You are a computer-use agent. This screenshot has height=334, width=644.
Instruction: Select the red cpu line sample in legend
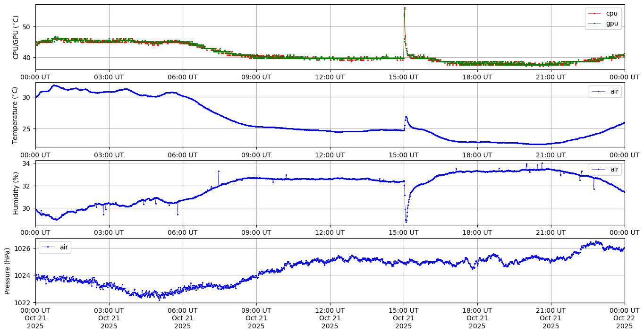(x=595, y=14)
